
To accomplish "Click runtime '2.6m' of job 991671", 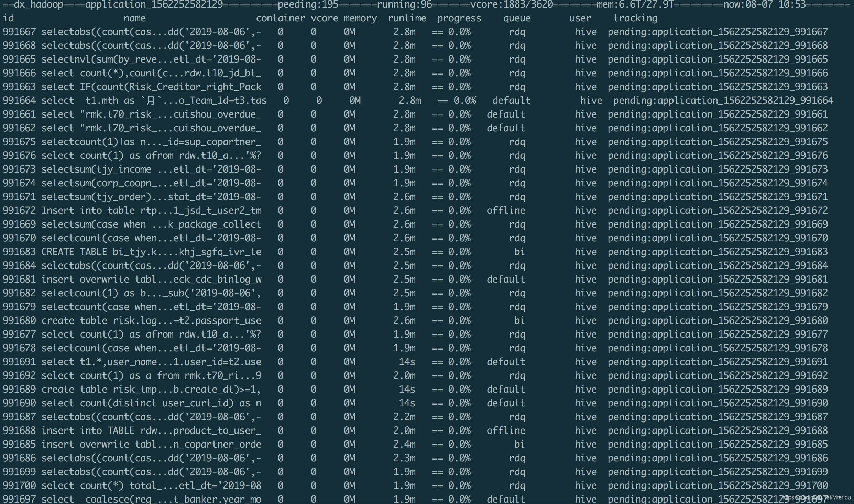I will point(404,197).
